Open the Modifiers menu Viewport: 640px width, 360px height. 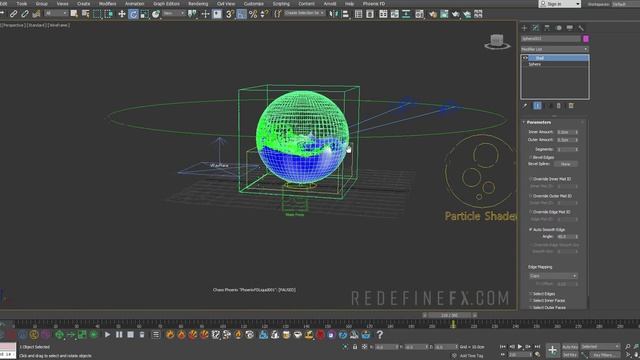click(x=107, y=4)
